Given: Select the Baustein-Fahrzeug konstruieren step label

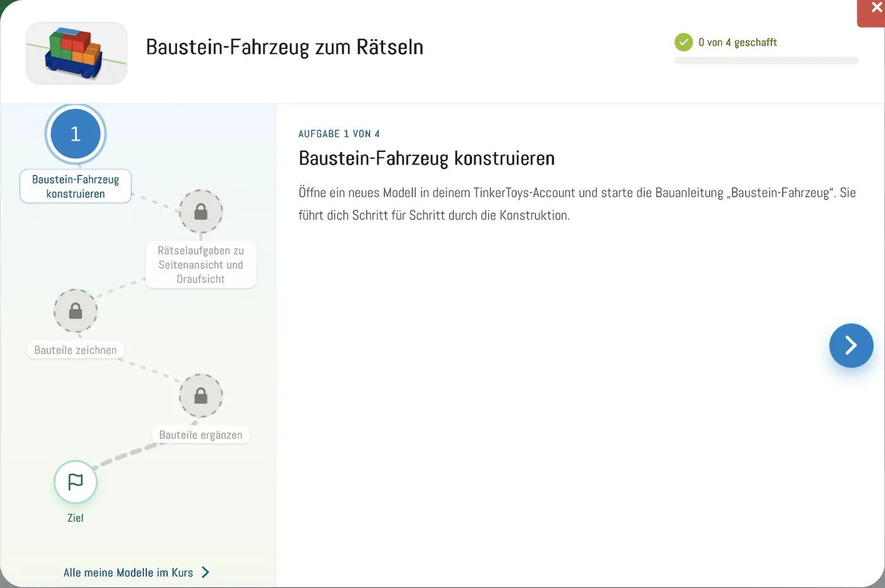Looking at the screenshot, I should (75, 187).
